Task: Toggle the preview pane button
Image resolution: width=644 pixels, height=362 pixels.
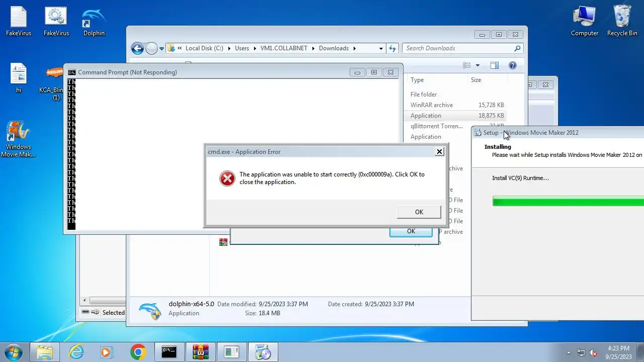Action: 495,65
